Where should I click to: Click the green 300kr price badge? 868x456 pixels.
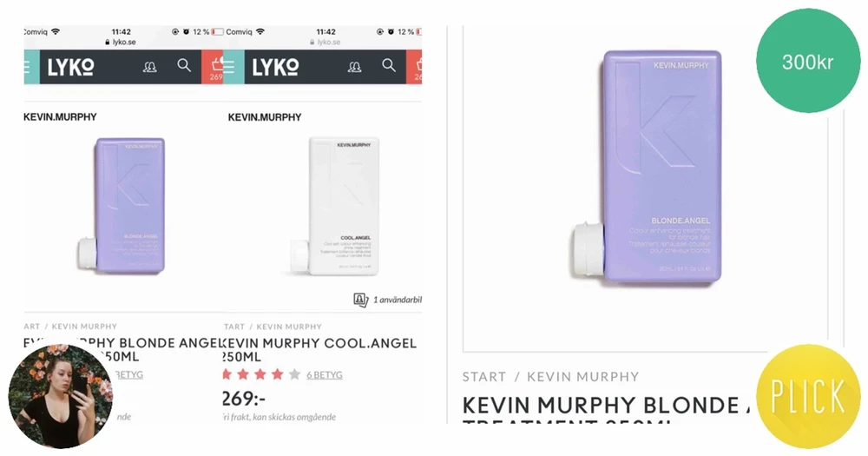807,61
